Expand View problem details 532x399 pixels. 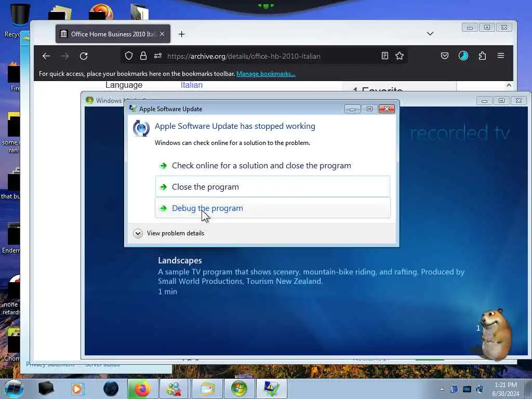tap(169, 233)
